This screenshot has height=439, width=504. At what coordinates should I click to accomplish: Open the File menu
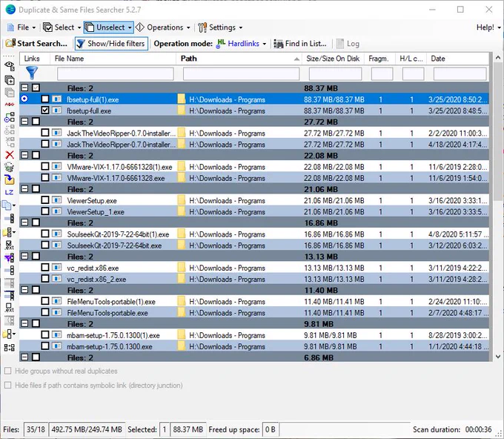point(21,27)
